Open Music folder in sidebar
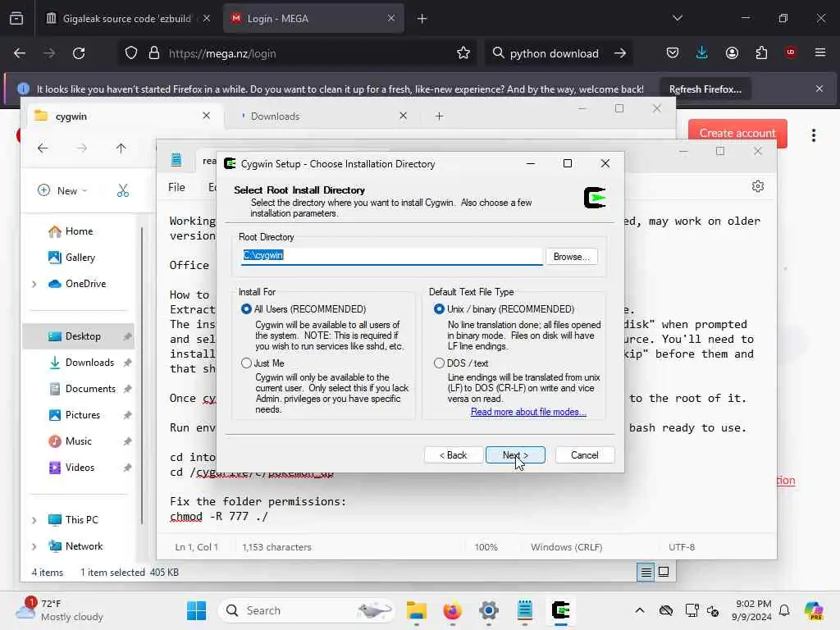840x630 pixels. point(80,441)
